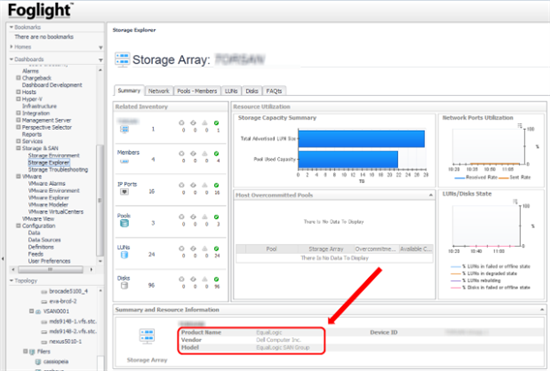Click the green normal status icon in Disks row

[x=216, y=279]
